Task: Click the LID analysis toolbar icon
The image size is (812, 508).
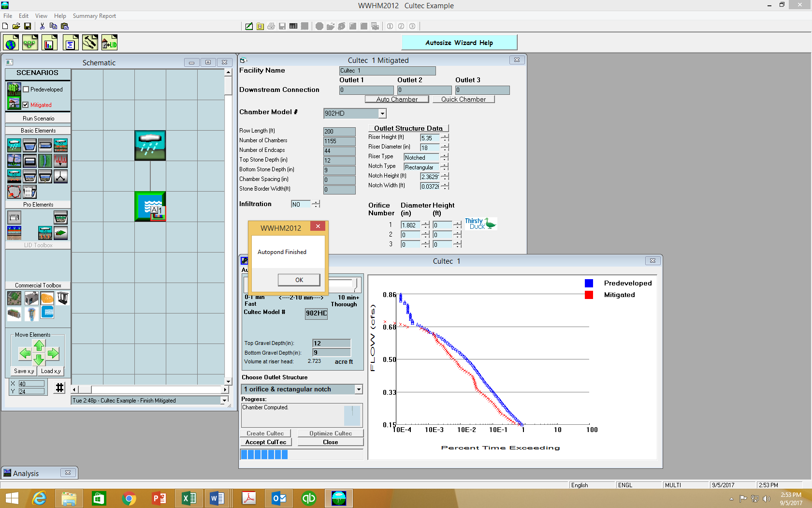Action: click(109, 43)
